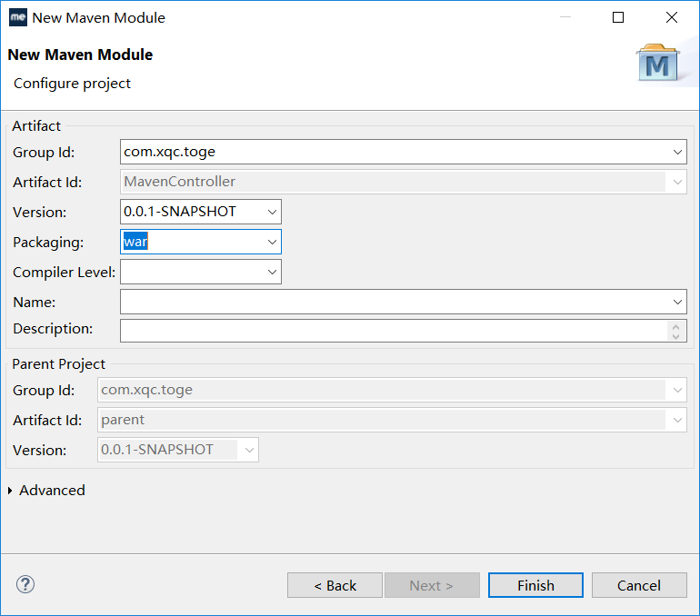Go back with the Back button
The height and width of the screenshot is (616, 700).
pos(335,585)
